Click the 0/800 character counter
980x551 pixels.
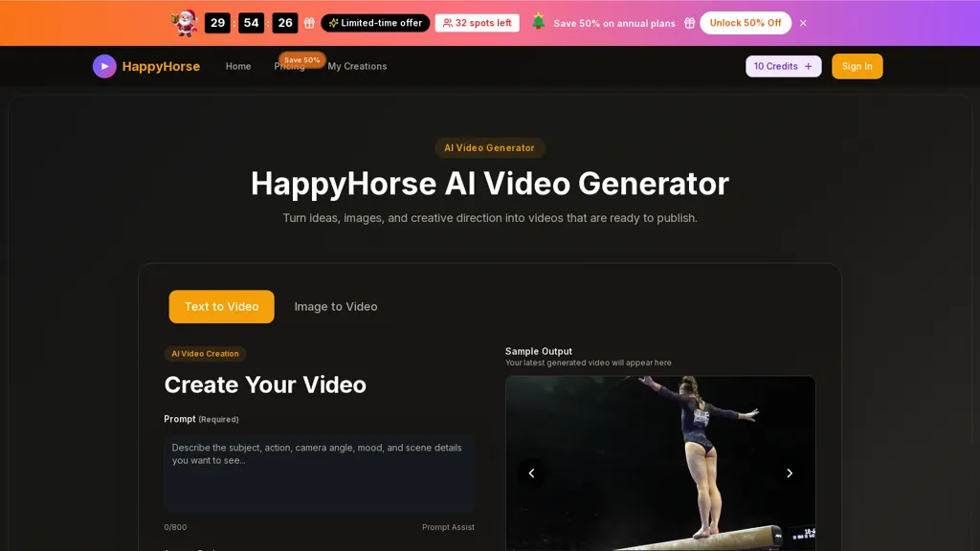pyautogui.click(x=175, y=527)
